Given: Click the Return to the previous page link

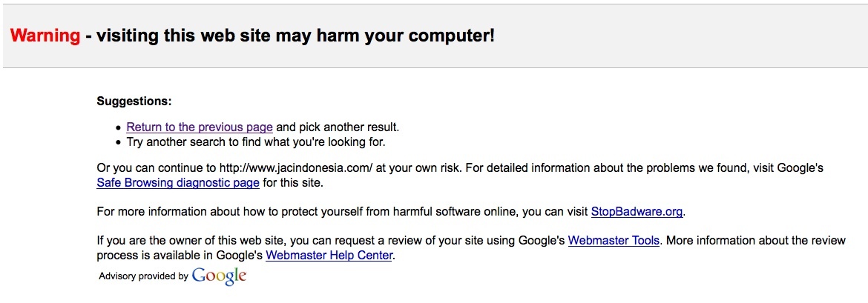Looking at the screenshot, I should tap(200, 127).
